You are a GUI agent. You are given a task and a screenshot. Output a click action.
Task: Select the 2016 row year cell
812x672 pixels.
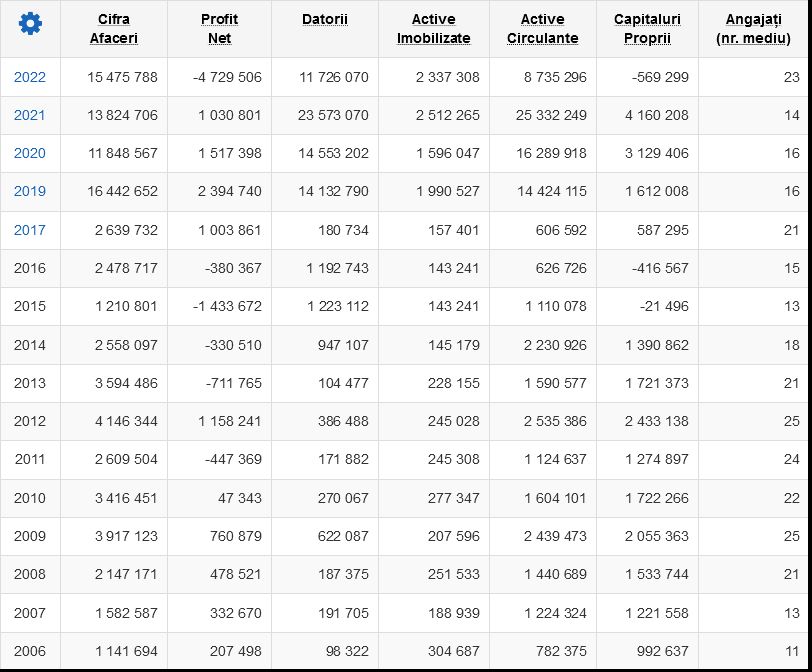tap(30, 268)
